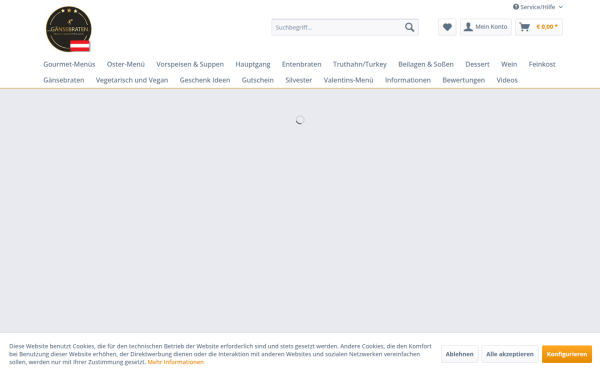Open the shopping cart showing € 0,00
Image resolution: width=600 pixels, height=375 pixels.
(x=539, y=27)
